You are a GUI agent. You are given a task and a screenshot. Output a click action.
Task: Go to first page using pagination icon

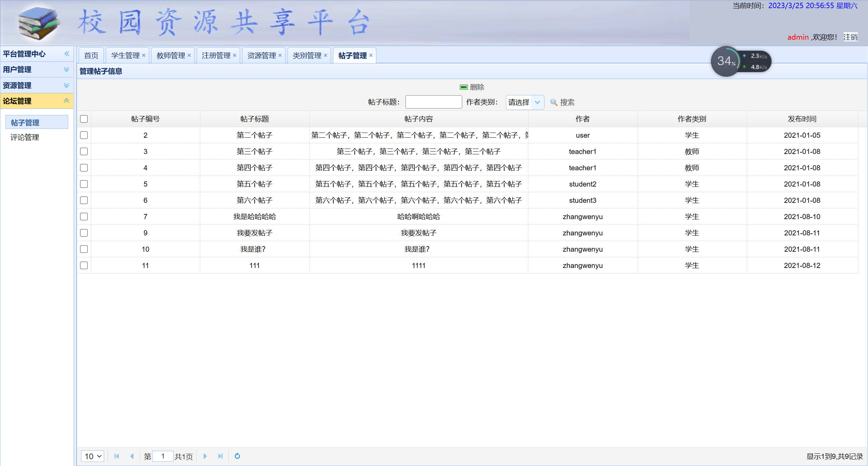click(x=117, y=456)
